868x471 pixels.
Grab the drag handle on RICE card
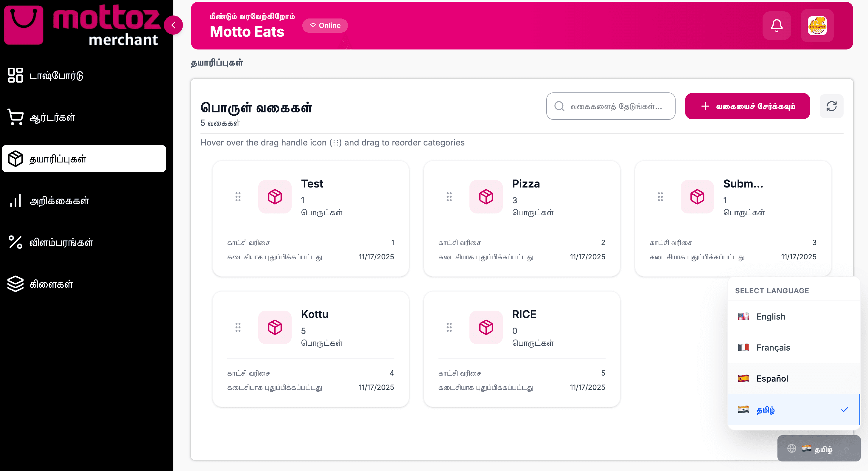click(x=449, y=327)
